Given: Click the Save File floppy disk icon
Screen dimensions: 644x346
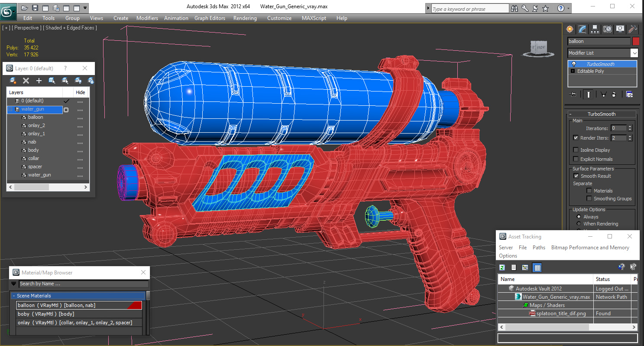Looking at the screenshot, I should [x=35, y=8].
